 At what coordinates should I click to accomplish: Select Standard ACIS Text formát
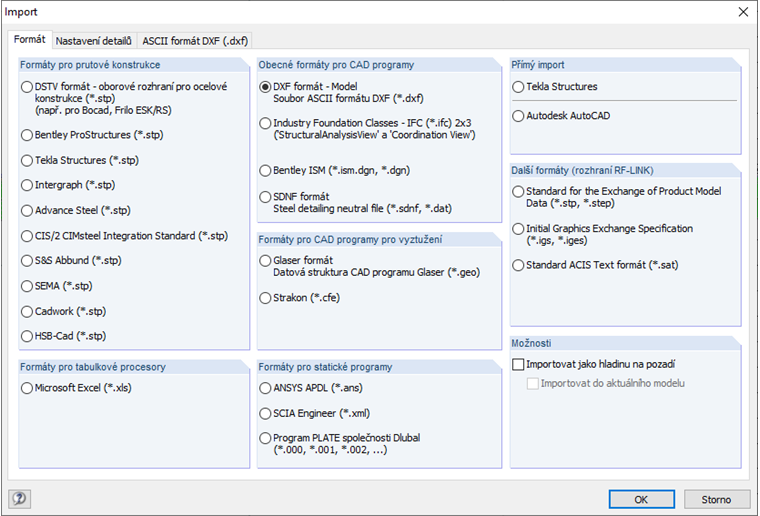(518, 265)
